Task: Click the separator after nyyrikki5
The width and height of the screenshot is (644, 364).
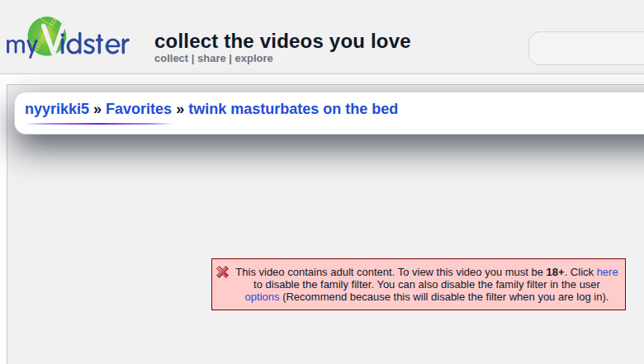Action: point(97,109)
